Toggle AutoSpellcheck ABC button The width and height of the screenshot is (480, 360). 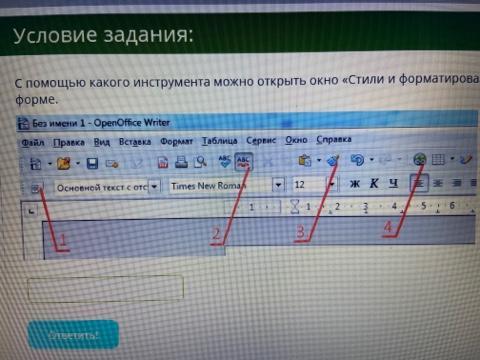pyautogui.click(x=244, y=161)
